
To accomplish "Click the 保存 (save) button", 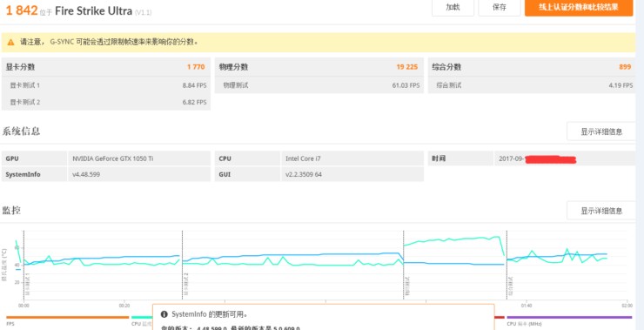I will [500, 7].
